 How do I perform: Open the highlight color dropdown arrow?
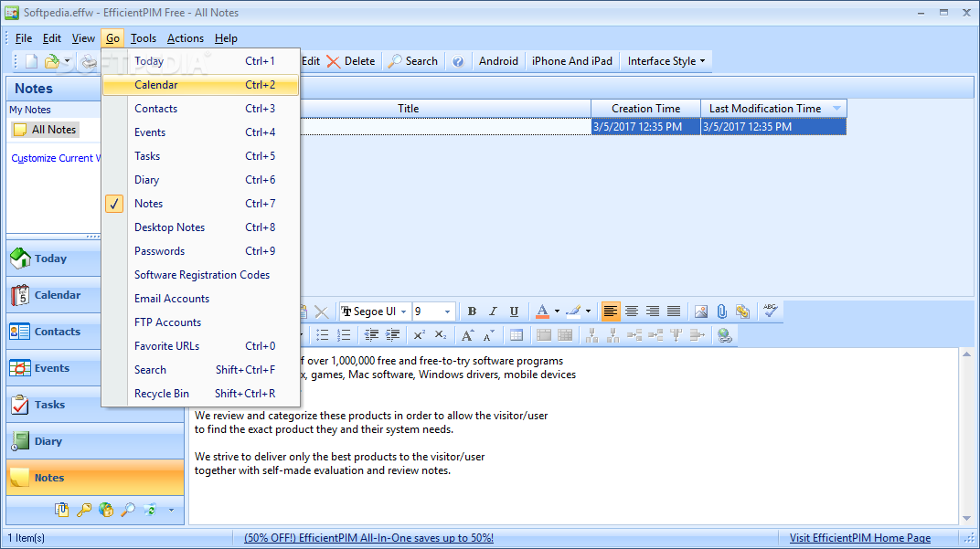click(x=588, y=311)
